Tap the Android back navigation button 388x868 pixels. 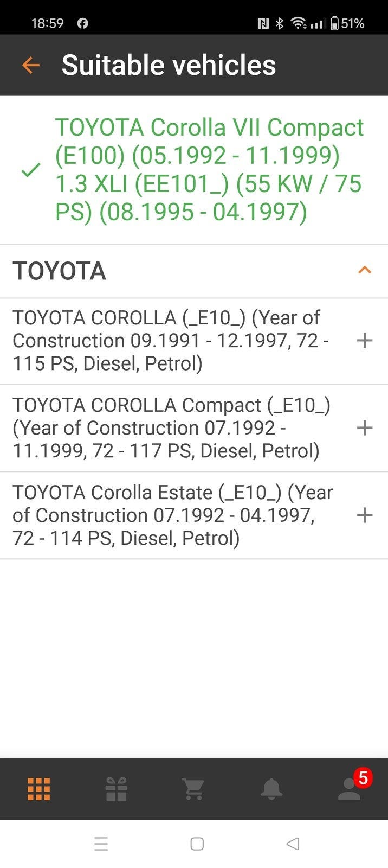click(293, 844)
